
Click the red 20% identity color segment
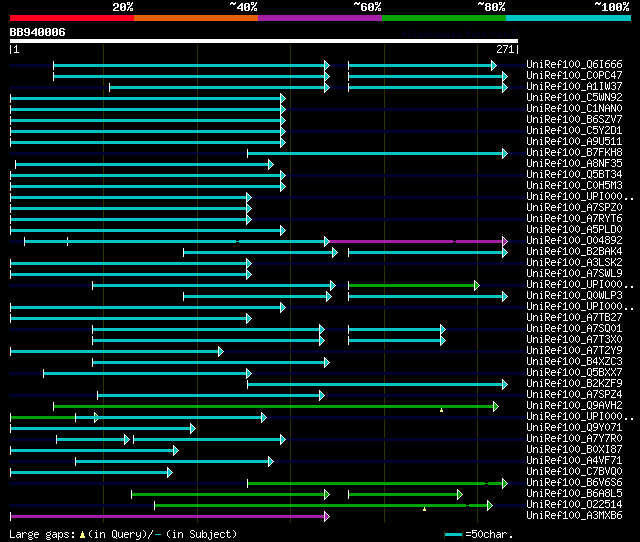(71, 18)
